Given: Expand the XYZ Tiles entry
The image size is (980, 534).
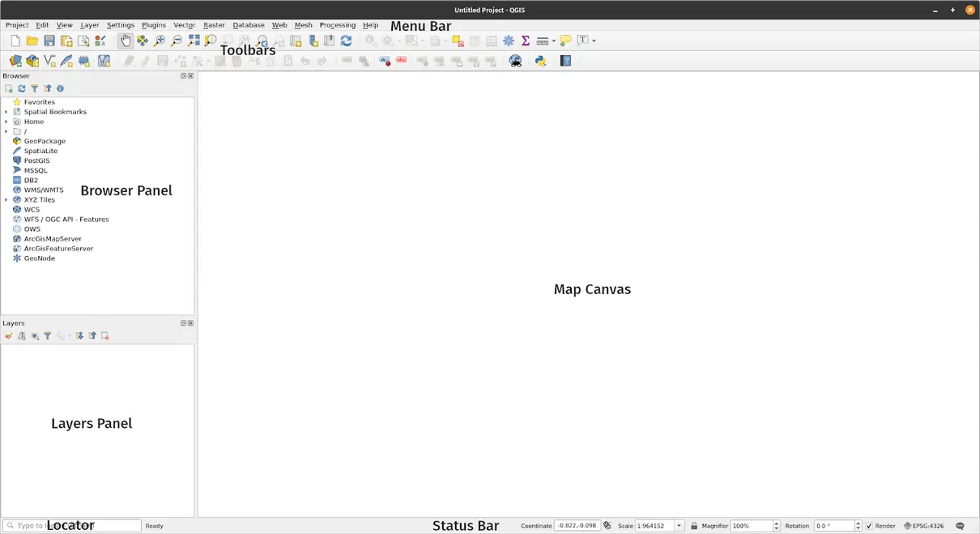Looking at the screenshot, I should click(x=6, y=199).
